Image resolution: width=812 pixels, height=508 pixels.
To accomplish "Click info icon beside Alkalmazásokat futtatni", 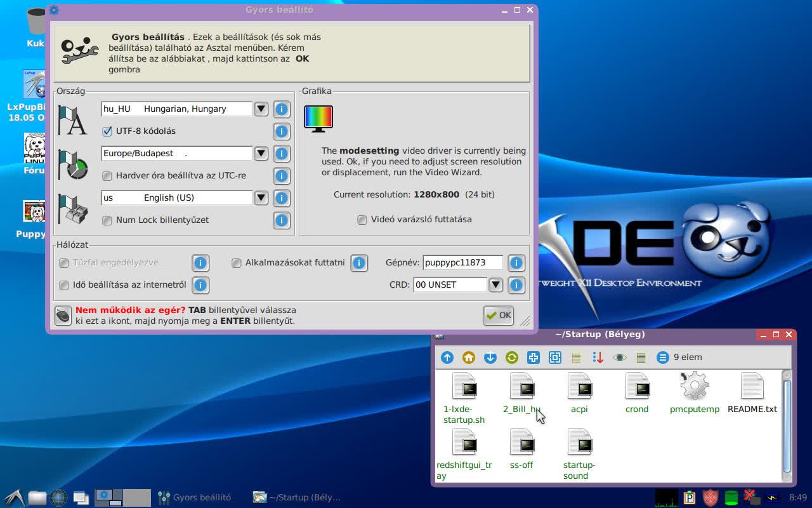I will tap(359, 263).
